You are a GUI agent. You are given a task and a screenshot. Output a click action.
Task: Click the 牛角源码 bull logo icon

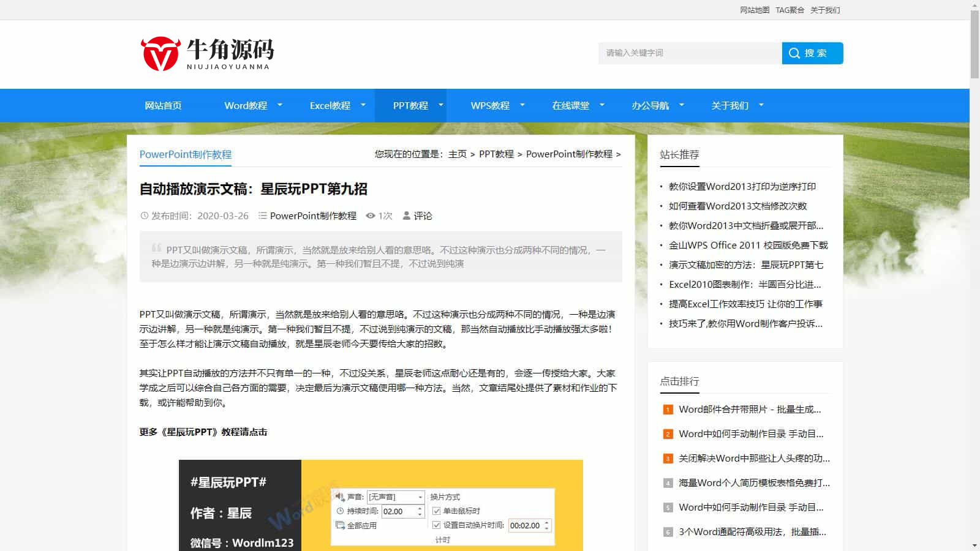160,54
